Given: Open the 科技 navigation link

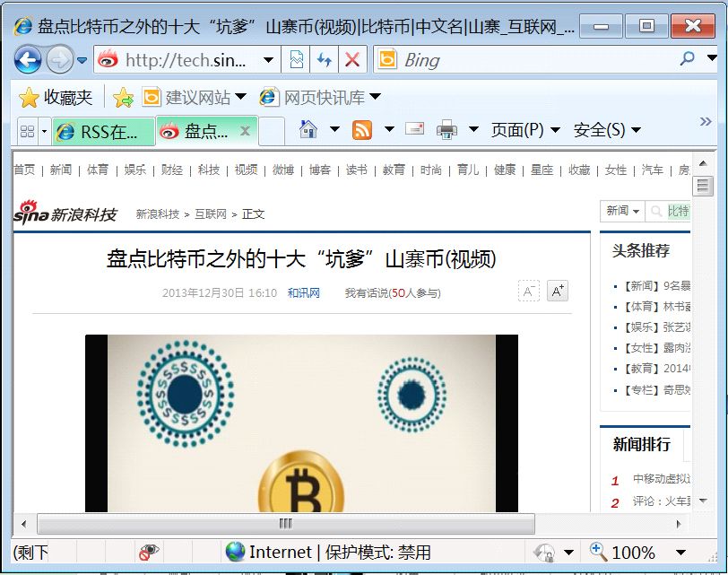Looking at the screenshot, I should 209,170.
